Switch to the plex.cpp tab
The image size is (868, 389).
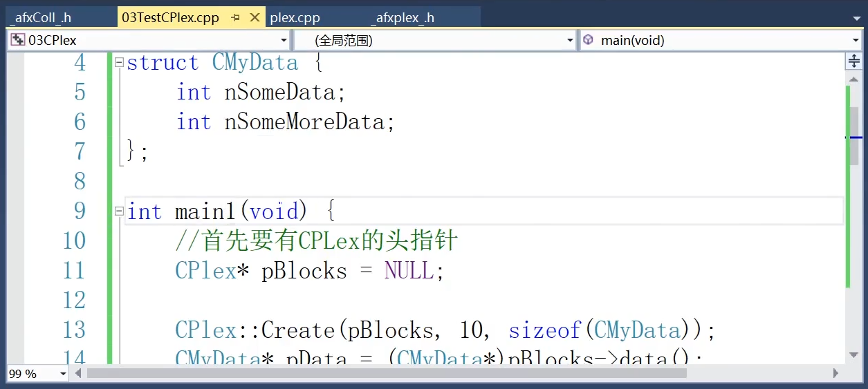(295, 18)
